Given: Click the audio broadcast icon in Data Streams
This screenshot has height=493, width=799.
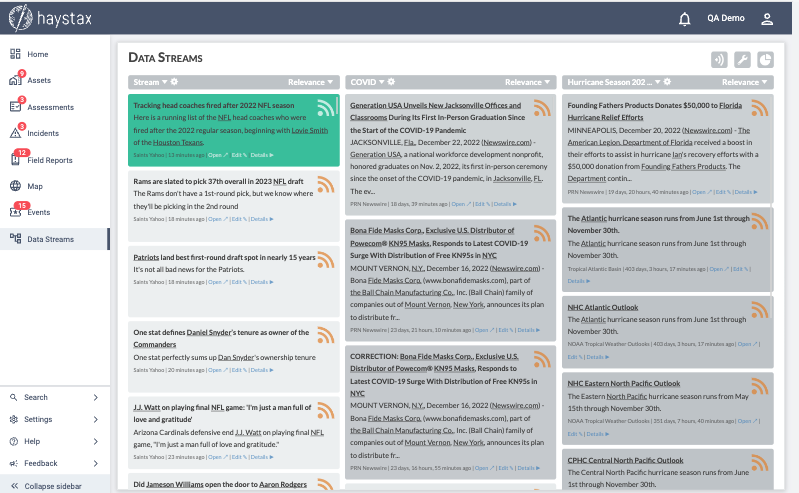Looking at the screenshot, I should [x=719, y=60].
